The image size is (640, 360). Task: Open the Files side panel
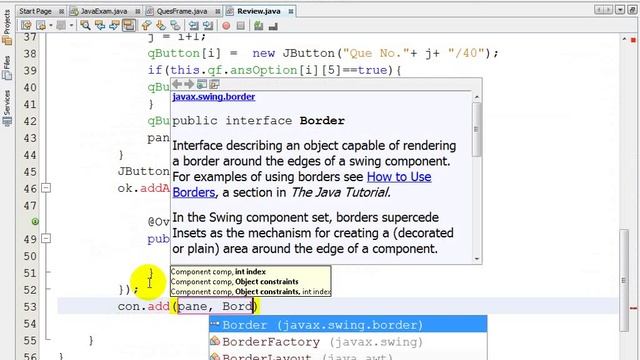pos(7,68)
